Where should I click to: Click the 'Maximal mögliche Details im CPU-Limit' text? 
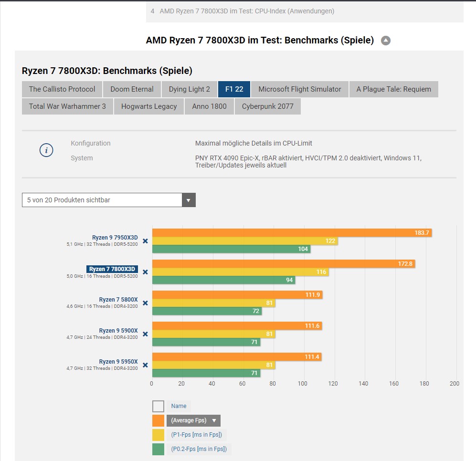pos(254,143)
